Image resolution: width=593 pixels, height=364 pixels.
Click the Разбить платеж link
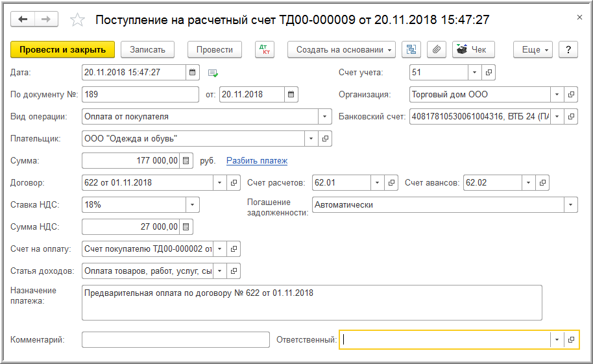257,161
